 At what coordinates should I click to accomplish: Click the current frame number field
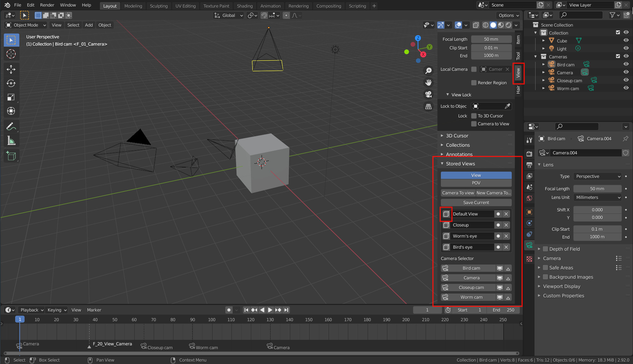(427, 310)
